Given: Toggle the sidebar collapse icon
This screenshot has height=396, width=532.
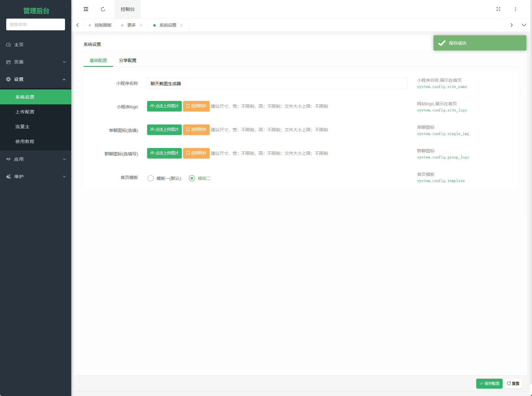Looking at the screenshot, I should (86, 9).
